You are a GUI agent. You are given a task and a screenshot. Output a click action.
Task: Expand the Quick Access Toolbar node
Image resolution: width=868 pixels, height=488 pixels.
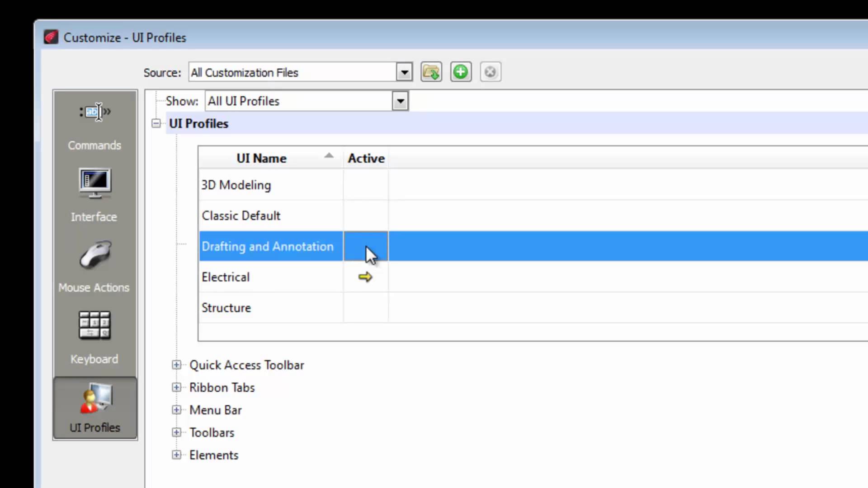pos(176,365)
